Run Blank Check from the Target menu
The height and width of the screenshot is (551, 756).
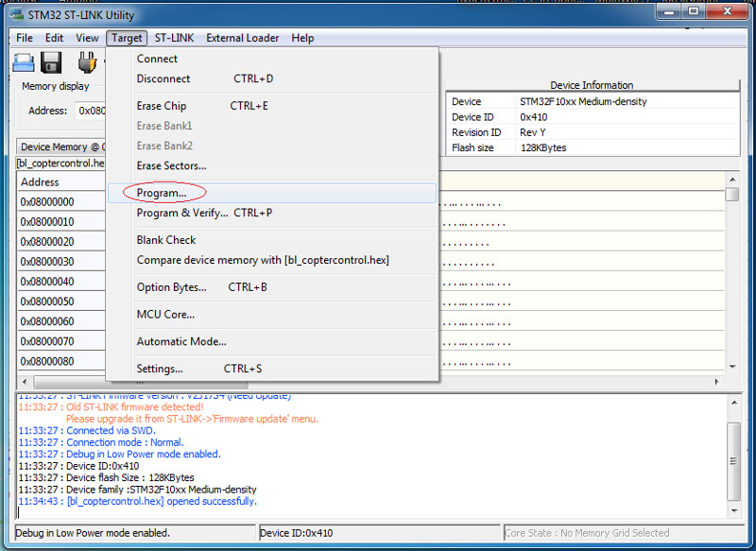click(x=272, y=240)
